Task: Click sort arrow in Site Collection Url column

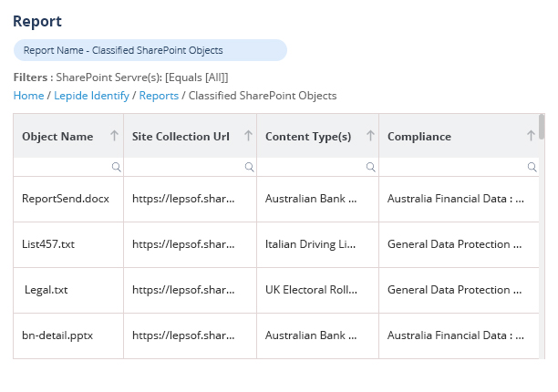Action: [x=248, y=136]
